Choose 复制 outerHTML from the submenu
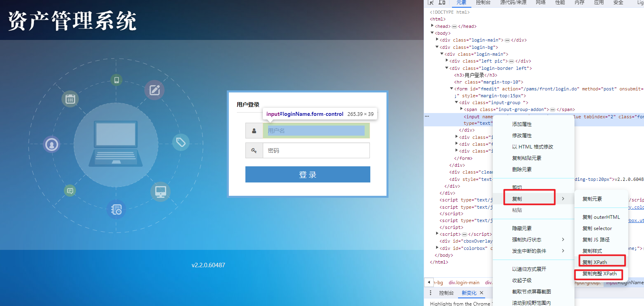Viewport: 644px width, 306px height. pyautogui.click(x=601, y=217)
